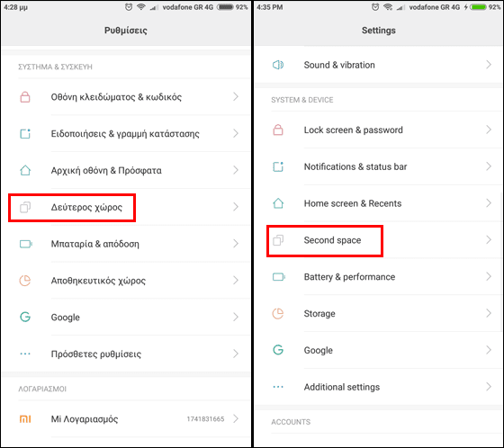Tap the speaker icon for Sound & vibration
The width and height of the screenshot is (504, 448).
tap(278, 65)
